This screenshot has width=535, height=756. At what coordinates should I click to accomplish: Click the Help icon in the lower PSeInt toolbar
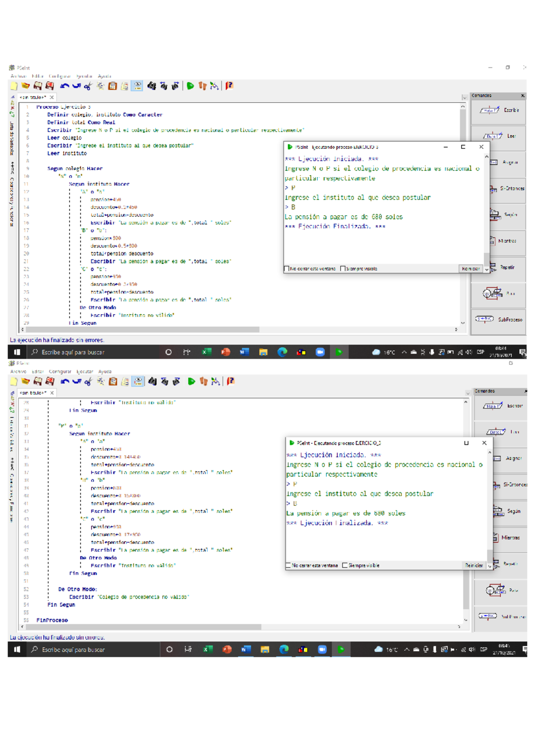point(230,382)
